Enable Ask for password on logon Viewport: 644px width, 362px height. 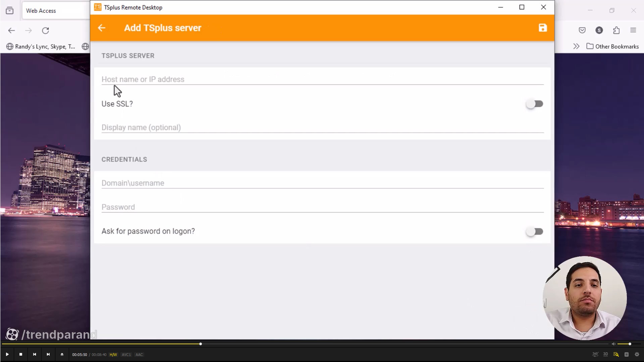point(534,231)
